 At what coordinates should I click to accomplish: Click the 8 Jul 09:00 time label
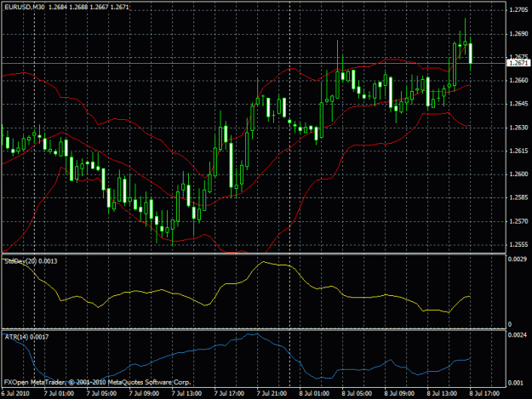tap(399, 394)
